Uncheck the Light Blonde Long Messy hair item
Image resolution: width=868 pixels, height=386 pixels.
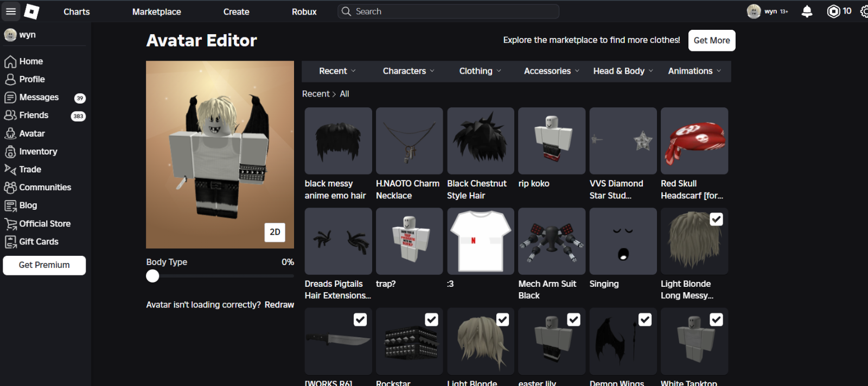click(x=716, y=220)
